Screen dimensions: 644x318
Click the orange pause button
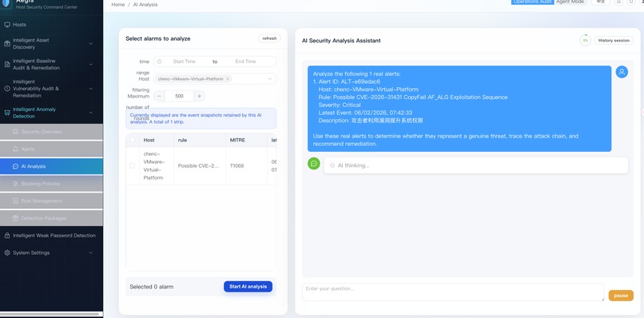(x=621, y=296)
